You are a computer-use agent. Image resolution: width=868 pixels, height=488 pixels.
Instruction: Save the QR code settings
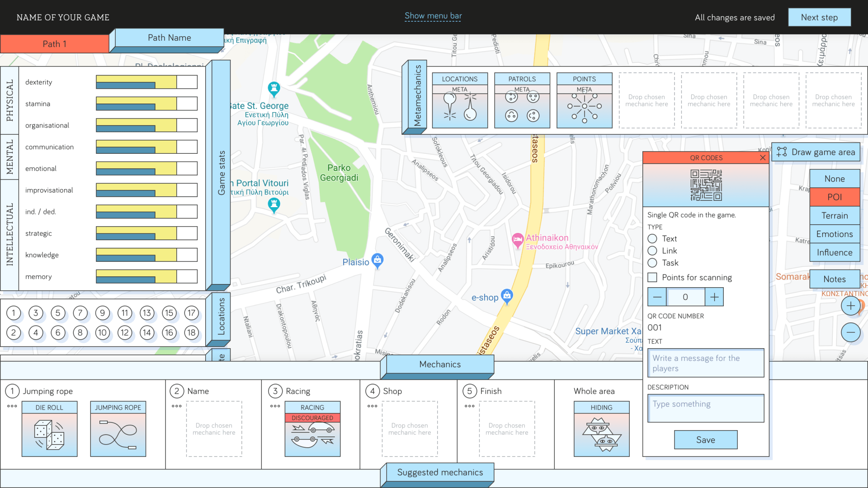tap(706, 440)
